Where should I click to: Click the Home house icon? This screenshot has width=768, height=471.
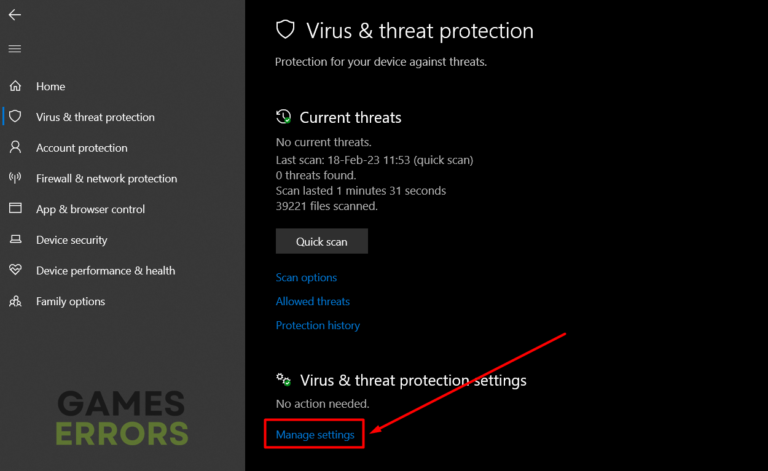point(15,86)
